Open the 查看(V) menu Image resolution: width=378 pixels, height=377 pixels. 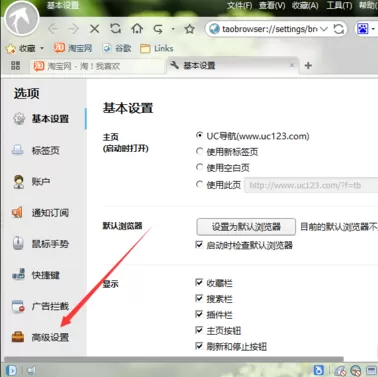272,6
